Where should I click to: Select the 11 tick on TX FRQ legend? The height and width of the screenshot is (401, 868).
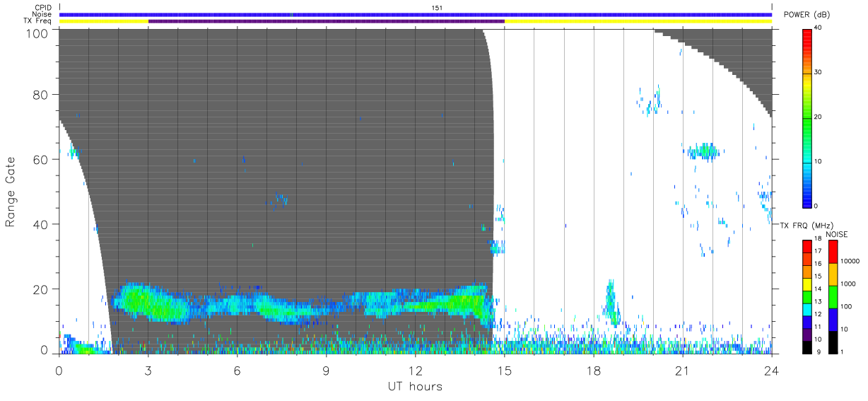(818, 327)
